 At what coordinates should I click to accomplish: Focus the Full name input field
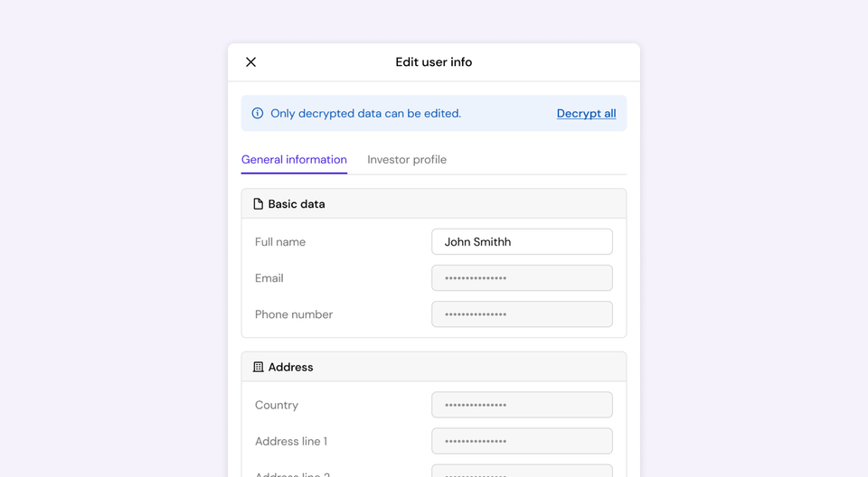[522, 242]
